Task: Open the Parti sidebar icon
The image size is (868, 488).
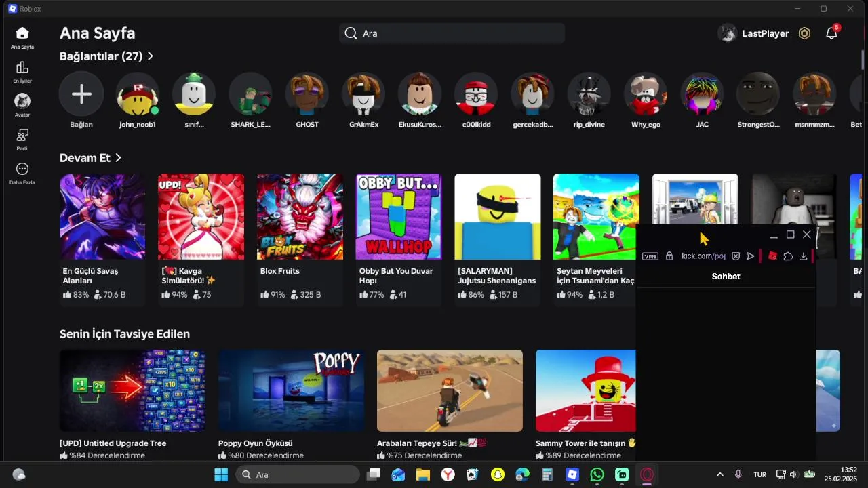Action: (x=22, y=135)
